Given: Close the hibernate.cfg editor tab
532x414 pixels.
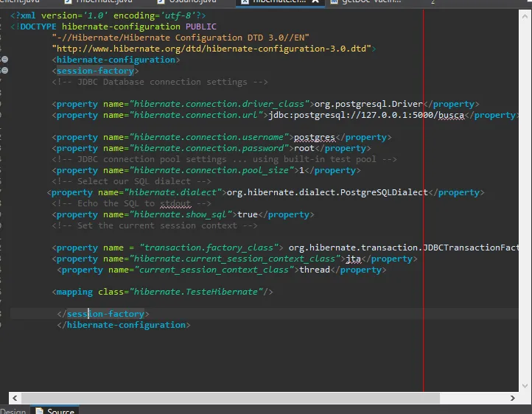Looking at the screenshot, I should click(x=316, y=3).
